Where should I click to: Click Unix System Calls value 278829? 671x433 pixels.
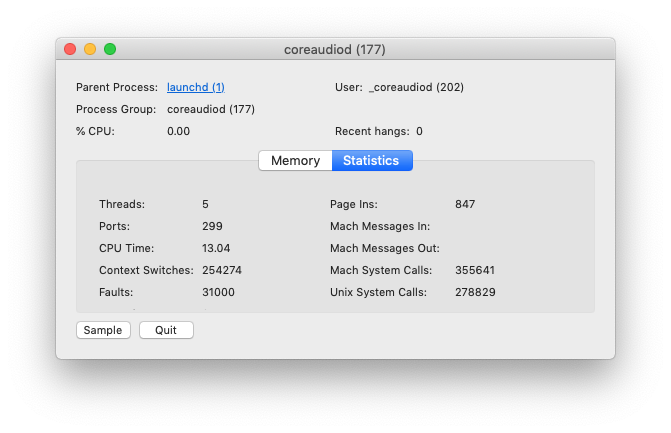pyautogui.click(x=475, y=292)
